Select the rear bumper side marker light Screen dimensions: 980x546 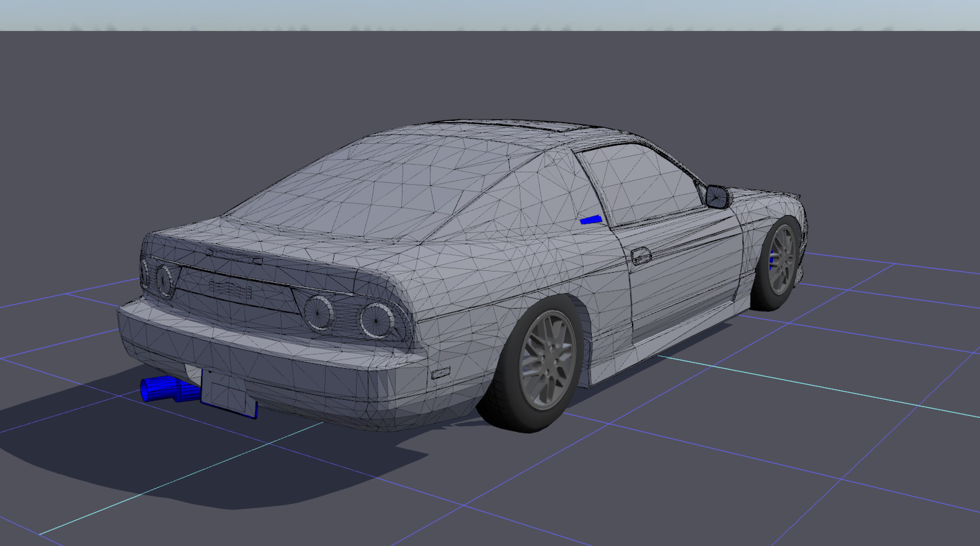[441, 372]
